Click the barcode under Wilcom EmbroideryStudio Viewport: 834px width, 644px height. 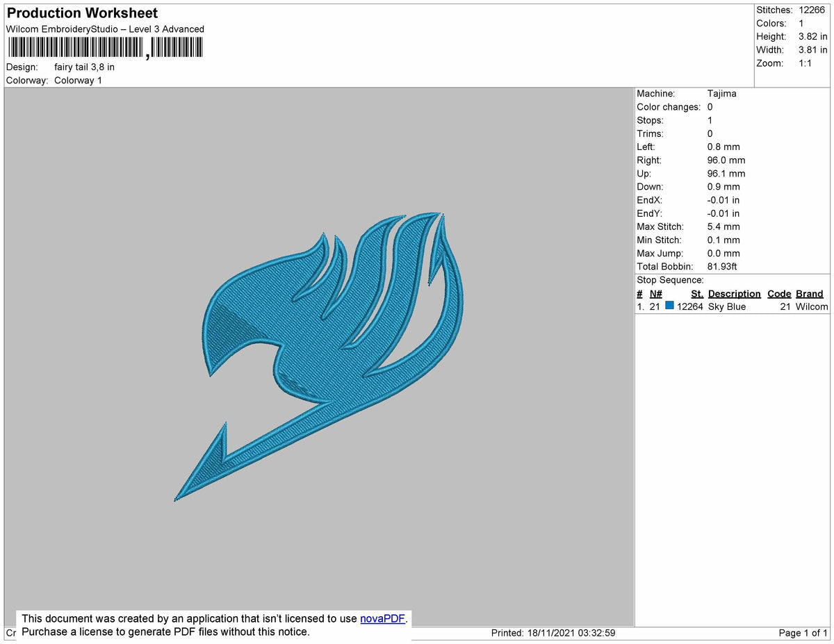tap(106, 47)
